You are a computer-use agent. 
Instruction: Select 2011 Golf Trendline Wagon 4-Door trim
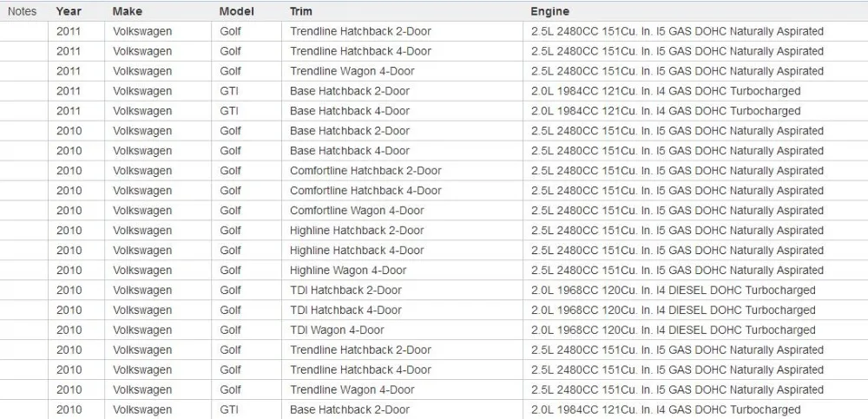[352, 71]
